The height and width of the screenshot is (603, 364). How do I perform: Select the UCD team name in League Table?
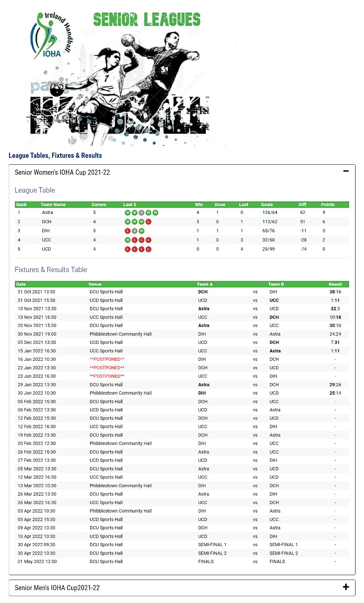point(46,249)
